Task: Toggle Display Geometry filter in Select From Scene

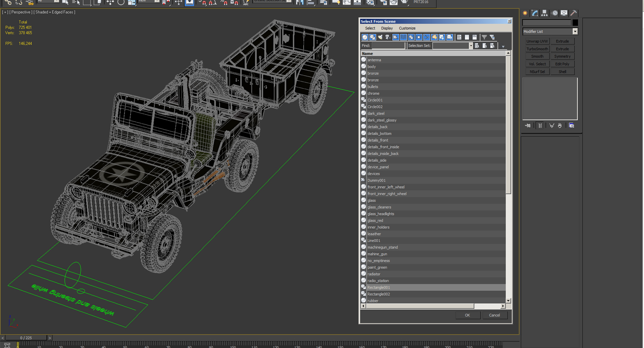Action: [x=365, y=37]
